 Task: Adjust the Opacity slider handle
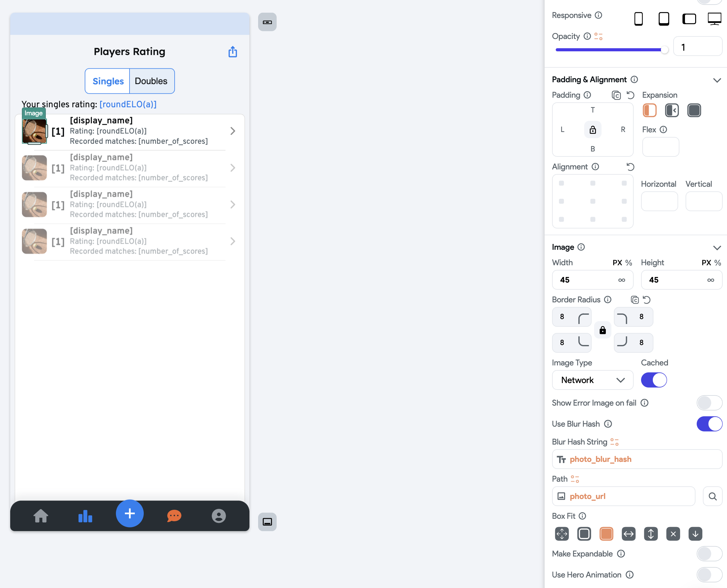(664, 50)
